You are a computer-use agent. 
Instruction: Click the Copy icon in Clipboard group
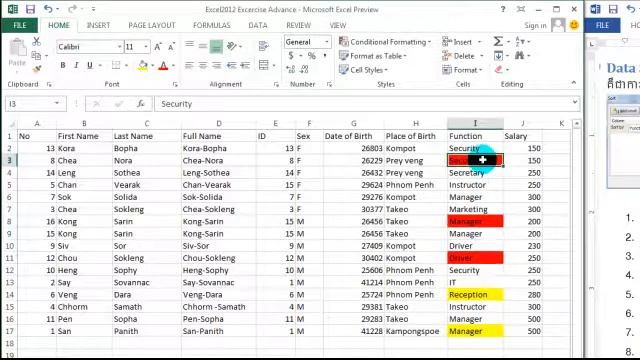[36, 55]
